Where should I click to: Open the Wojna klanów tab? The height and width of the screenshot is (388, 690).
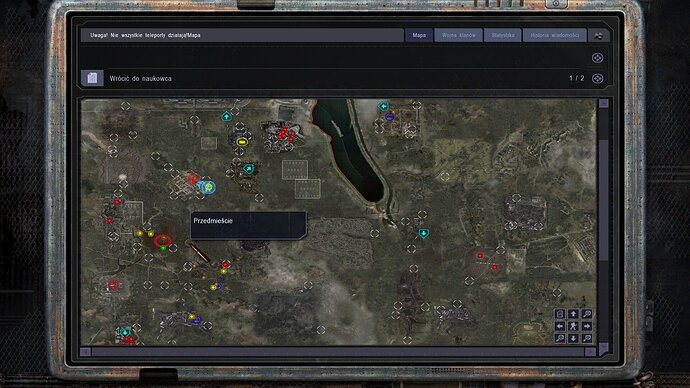point(458,35)
